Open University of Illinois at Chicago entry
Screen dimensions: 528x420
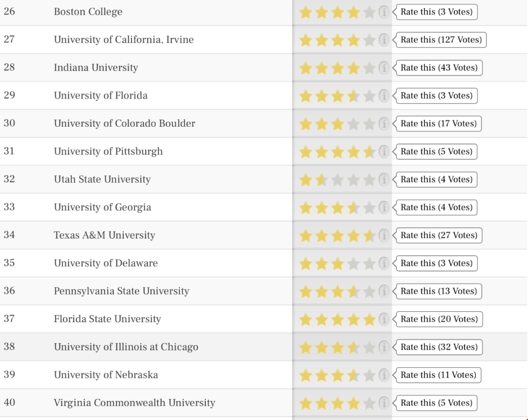tap(126, 347)
